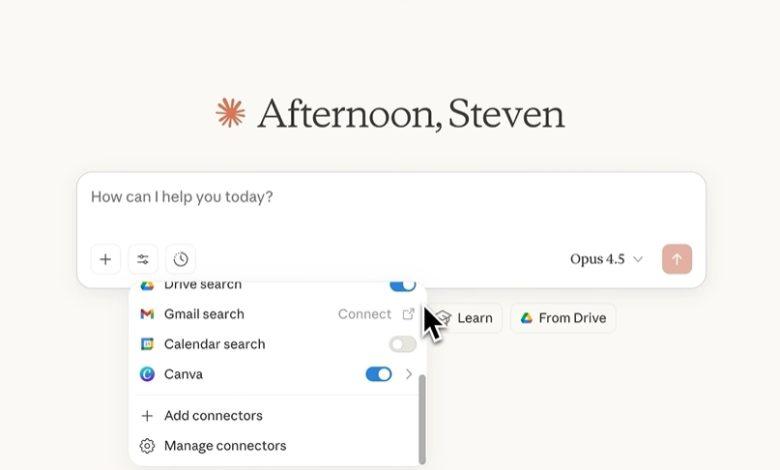Click the Calendar search icon
Viewport: 780px width, 470px height.
[x=147, y=344]
